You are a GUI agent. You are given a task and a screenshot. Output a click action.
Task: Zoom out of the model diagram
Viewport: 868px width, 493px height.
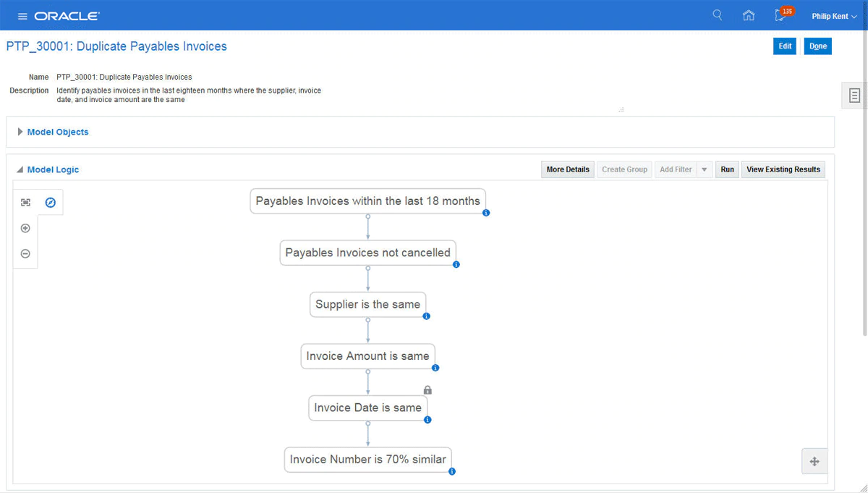click(25, 253)
